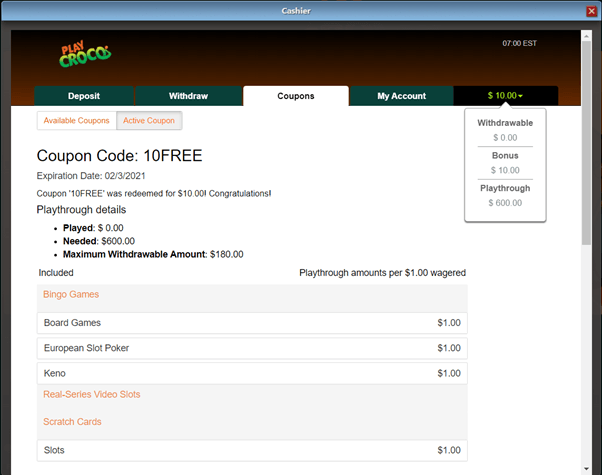Switch to the Withdraw tab
This screenshot has height=475, width=602.
(188, 96)
